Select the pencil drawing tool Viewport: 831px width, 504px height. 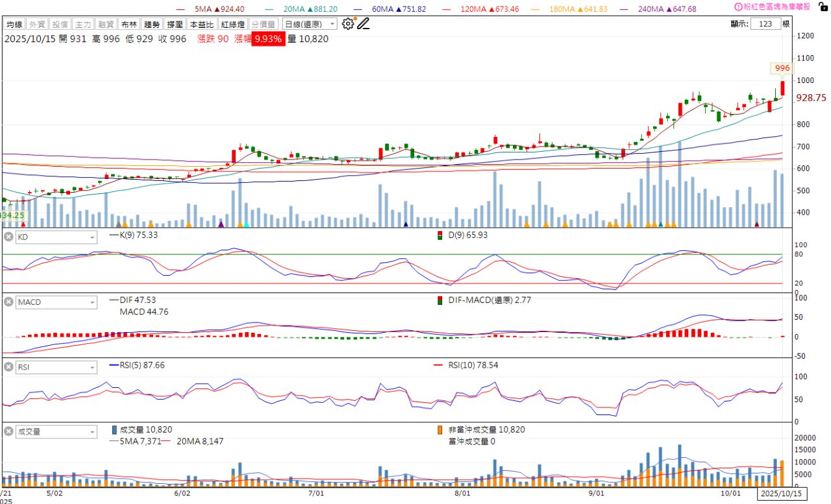[363, 24]
